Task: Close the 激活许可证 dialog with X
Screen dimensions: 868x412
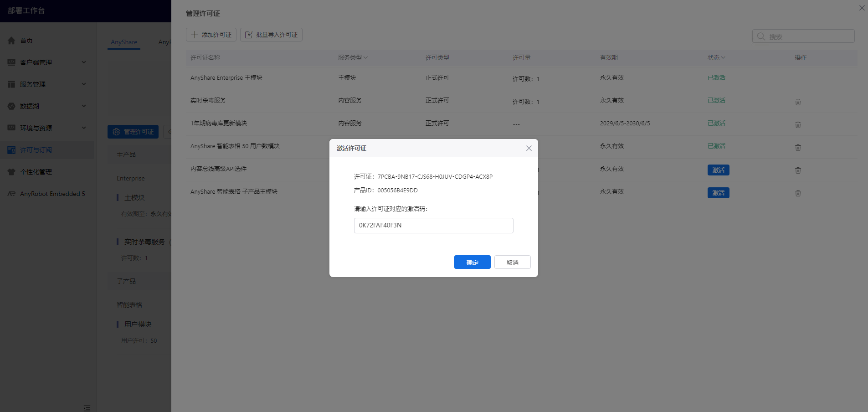Action: click(x=529, y=148)
